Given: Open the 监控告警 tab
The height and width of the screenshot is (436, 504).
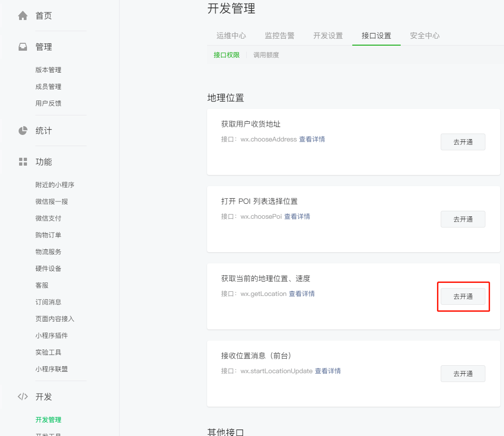Looking at the screenshot, I should coord(280,35).
